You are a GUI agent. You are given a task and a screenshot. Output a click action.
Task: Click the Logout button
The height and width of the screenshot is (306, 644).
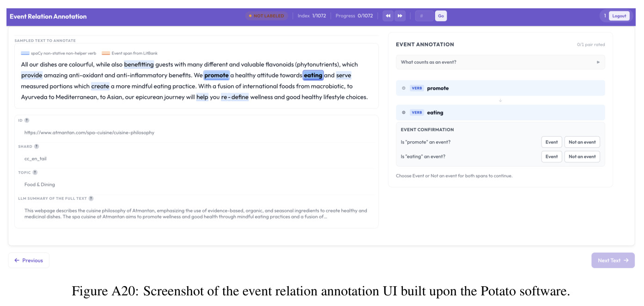pyautogui.click(x=619, y=16)
